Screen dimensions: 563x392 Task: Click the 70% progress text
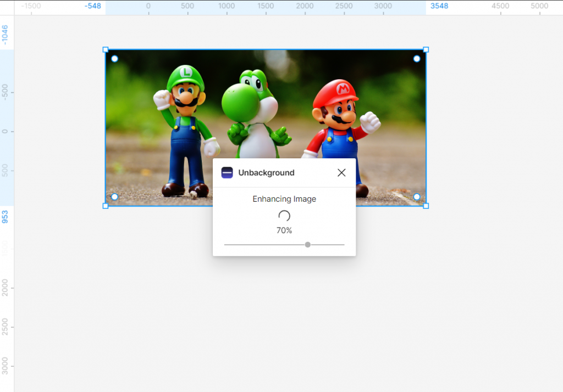pos(284,230)
